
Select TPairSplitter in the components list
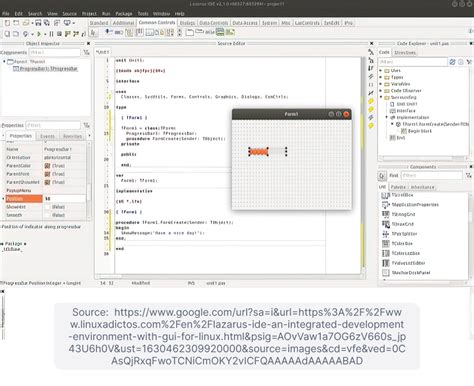404,234
